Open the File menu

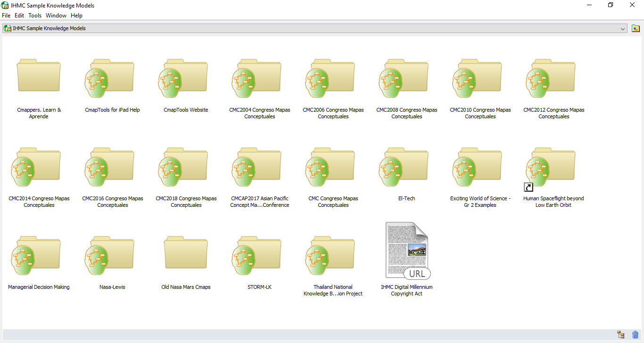[x=6, y=16]
